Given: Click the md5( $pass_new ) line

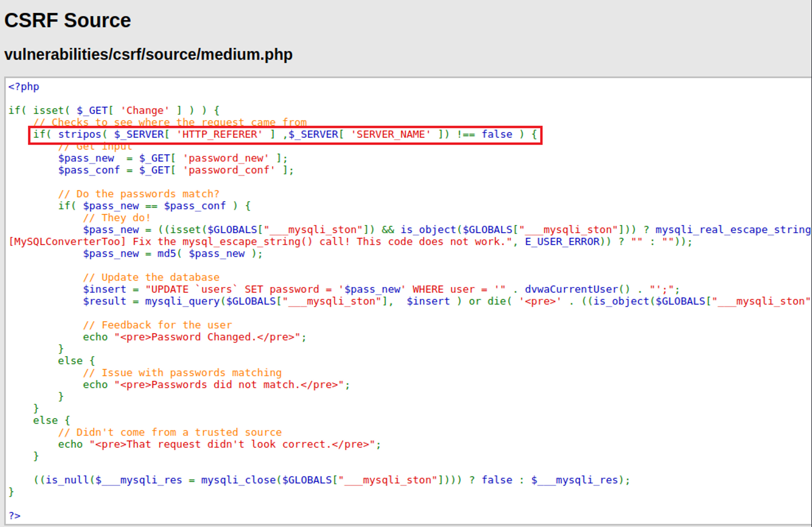Looking at the screenshot, I should tap(173, 254).
